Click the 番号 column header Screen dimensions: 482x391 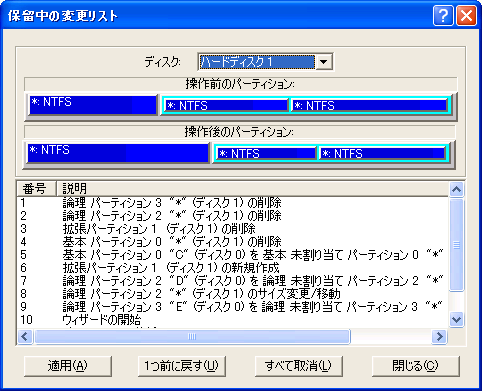click(x=36, y=189)
